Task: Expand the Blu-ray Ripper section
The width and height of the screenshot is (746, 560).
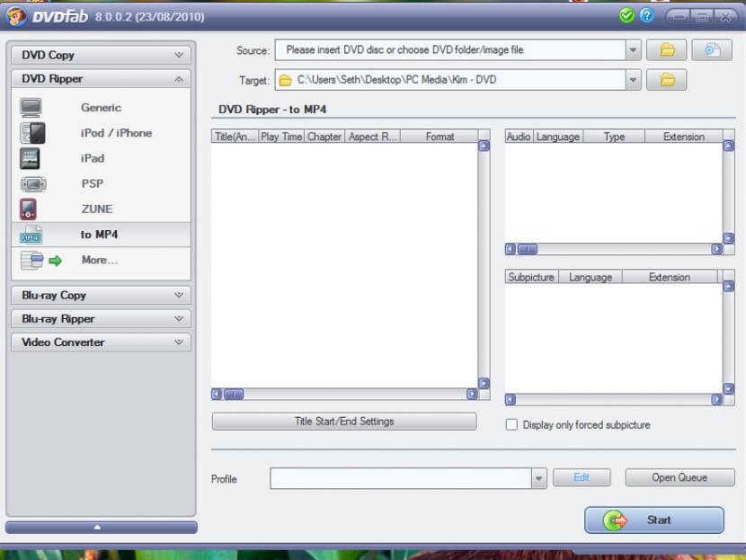Action: click(x=101, y=319)
